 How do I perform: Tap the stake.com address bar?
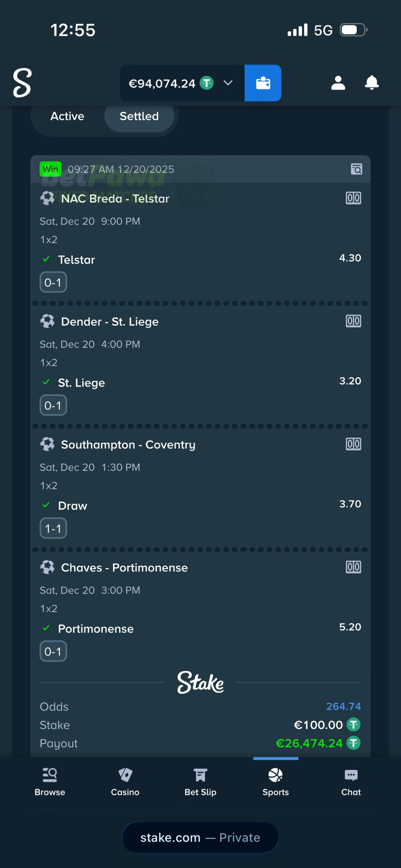pyautogui.click(x=200, y=837)
